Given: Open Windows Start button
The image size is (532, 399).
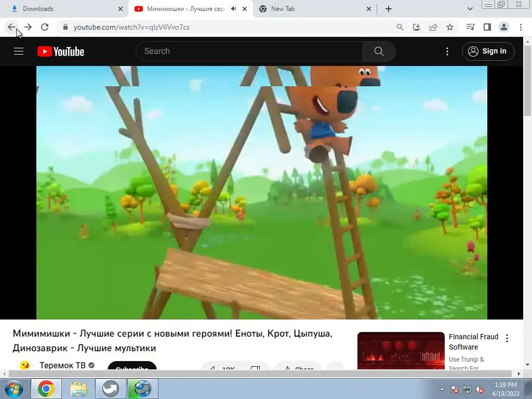Looking at the screenshot, I should coord(14,389).
